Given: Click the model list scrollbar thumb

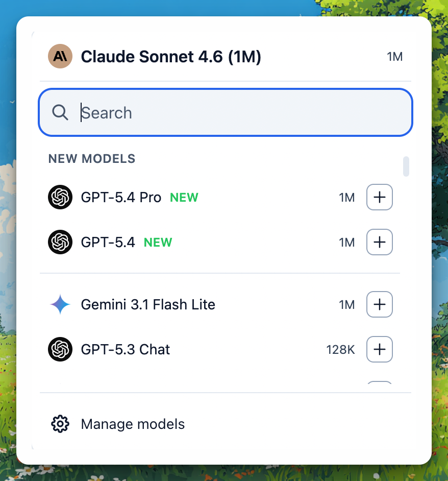Looking at the screenshot, I should (406, 166).
